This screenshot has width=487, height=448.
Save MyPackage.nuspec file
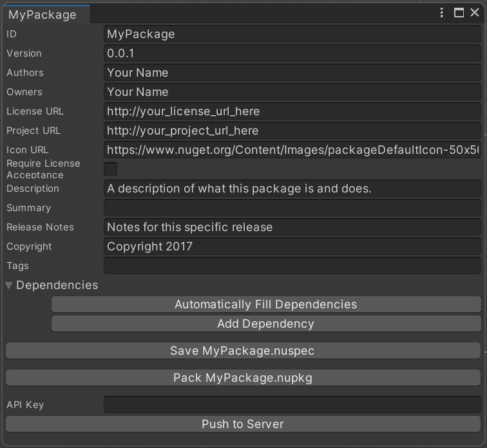click(x=243, y=351)
